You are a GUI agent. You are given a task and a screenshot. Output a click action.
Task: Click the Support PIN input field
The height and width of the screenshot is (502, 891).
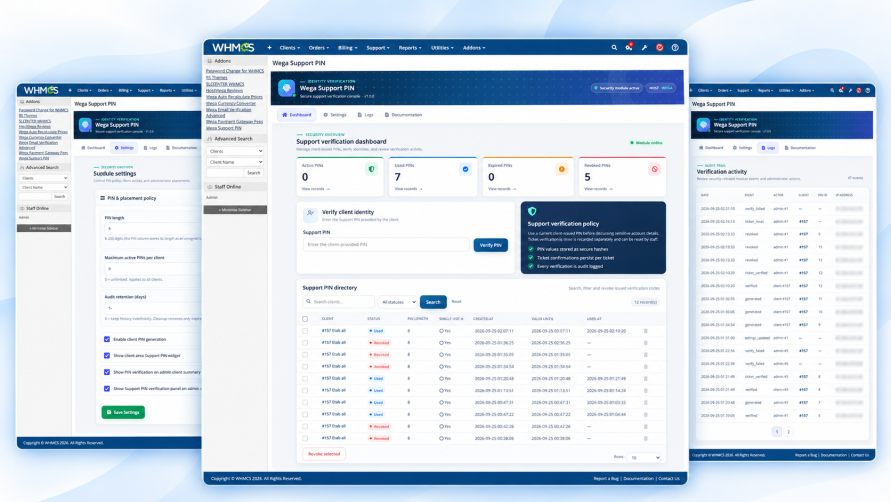pos(386,244)
